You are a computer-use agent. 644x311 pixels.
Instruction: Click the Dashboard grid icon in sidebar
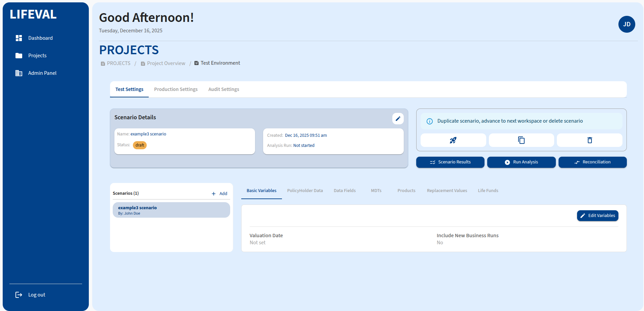tap(19, 38)
